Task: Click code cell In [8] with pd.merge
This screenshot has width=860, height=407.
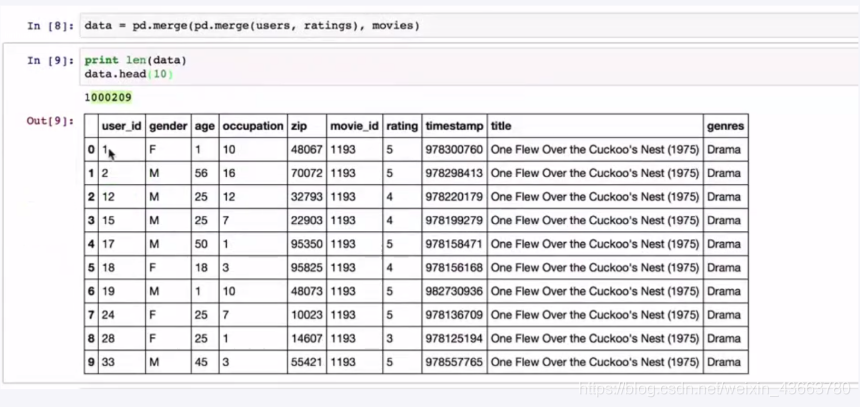Action: coord(469,26)
